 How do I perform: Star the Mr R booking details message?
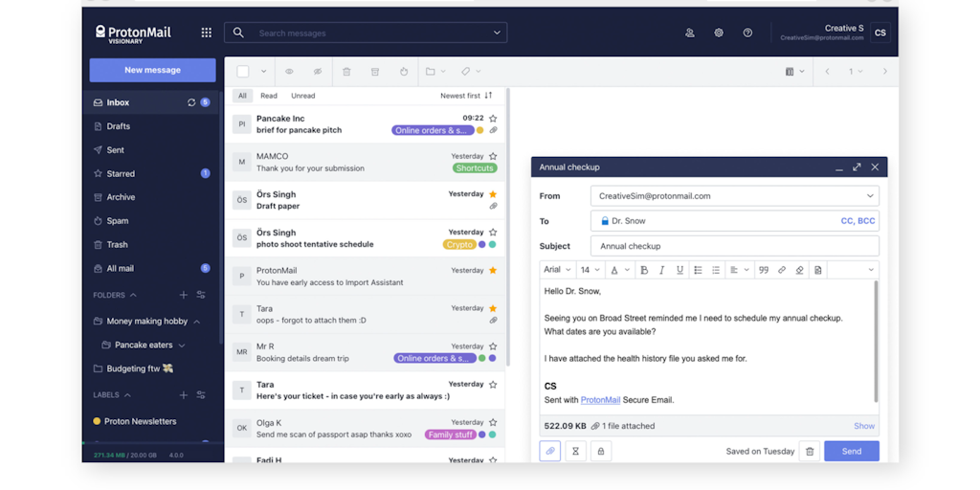click(x=493, y=346)
